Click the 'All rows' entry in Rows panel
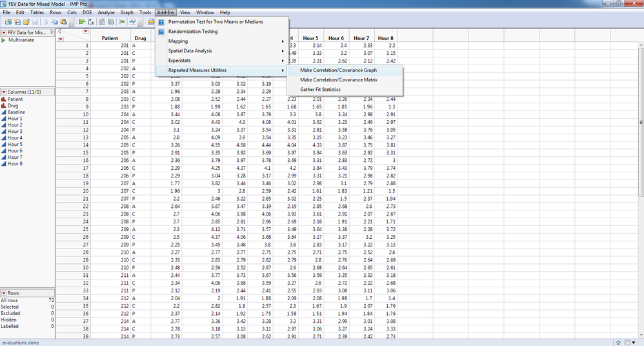644x346 pixels. click(x=27, y=300)
